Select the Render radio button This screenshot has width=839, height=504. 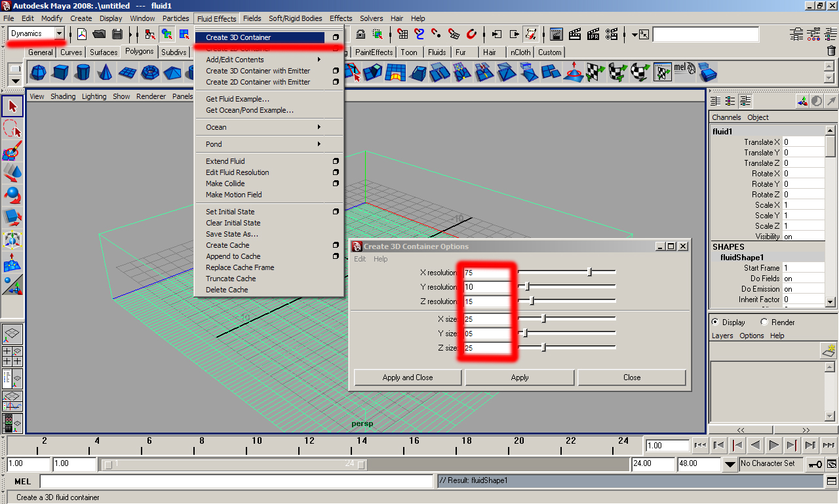pos(764,322)
